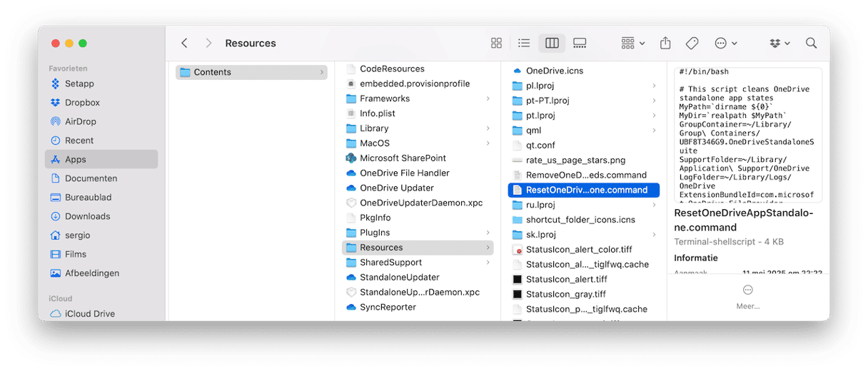
Task: Expand the MacOS folder chevron
Action: coord(488,143)
